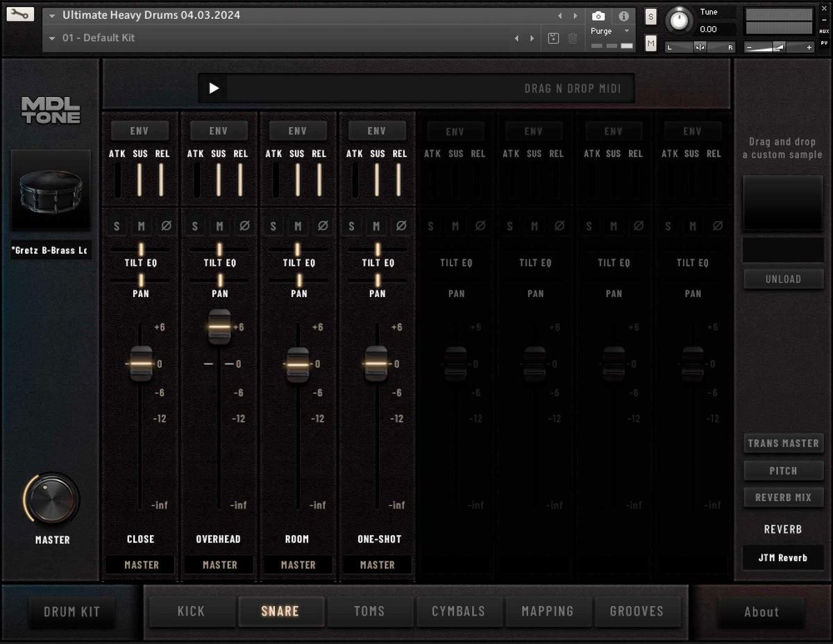Open the wrench settings icon
The image size is (833, 644).
(21, 14)
